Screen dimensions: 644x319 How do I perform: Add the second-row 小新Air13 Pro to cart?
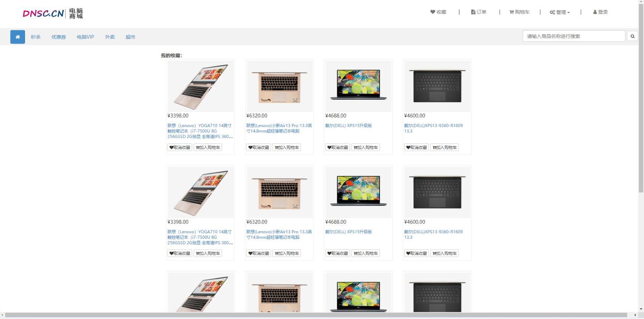point(286,253)
